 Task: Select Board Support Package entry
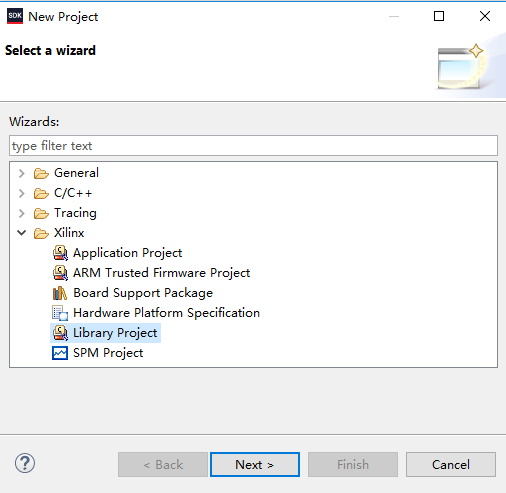pyautogui.click(x=143, y=293)
